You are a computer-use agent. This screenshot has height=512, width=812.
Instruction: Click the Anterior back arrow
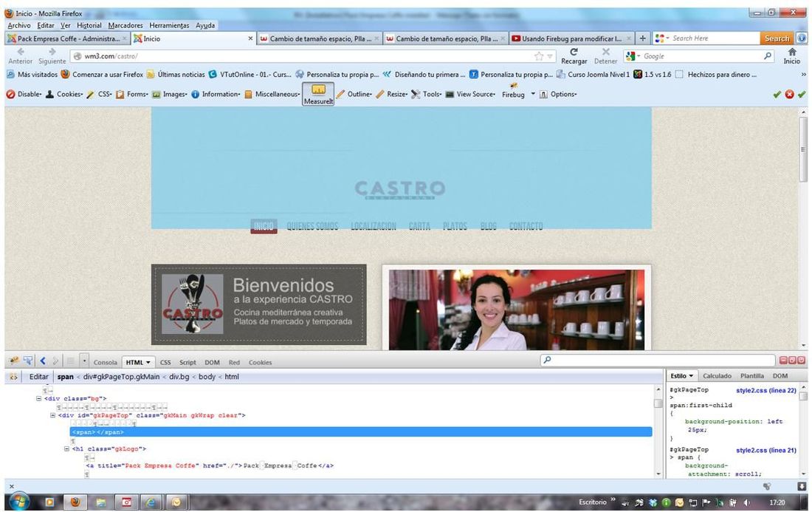coord(20,56)
